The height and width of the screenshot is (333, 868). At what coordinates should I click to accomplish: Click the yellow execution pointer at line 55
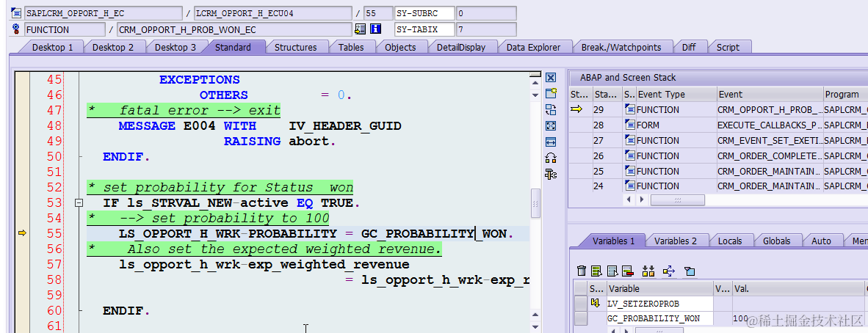coord(22,233)
